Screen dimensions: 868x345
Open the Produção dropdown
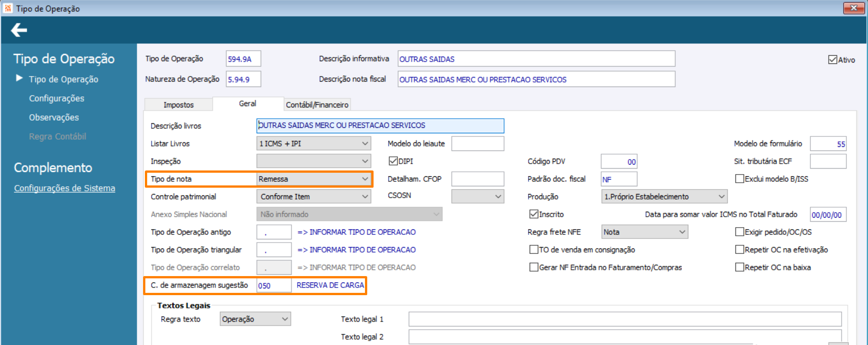point(664,196)
